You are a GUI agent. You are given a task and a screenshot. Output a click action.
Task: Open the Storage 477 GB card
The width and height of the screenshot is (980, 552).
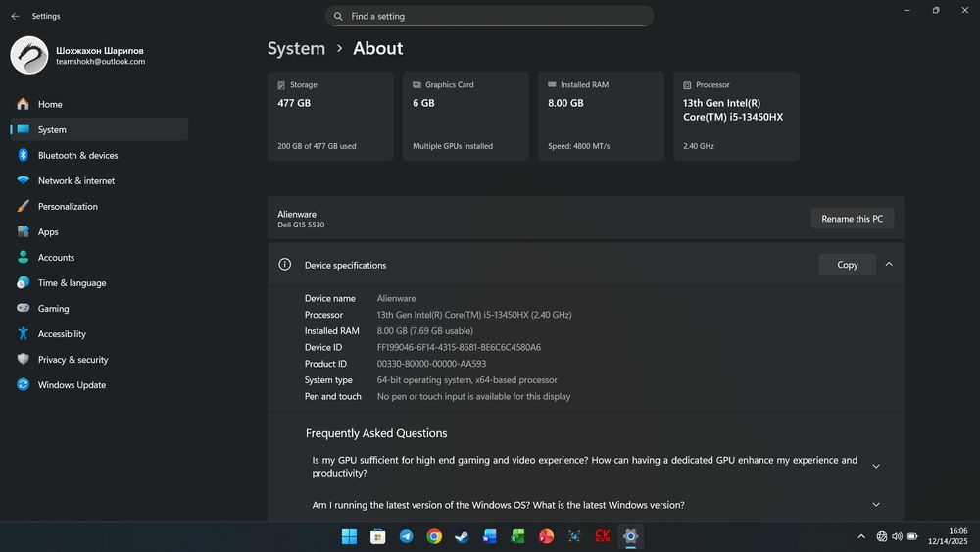330,117
